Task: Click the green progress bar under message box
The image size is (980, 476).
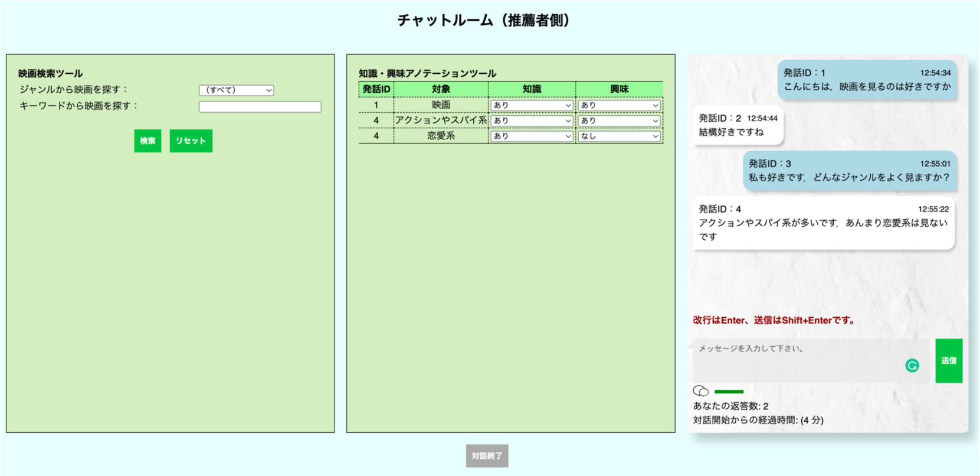Action: 729,392
